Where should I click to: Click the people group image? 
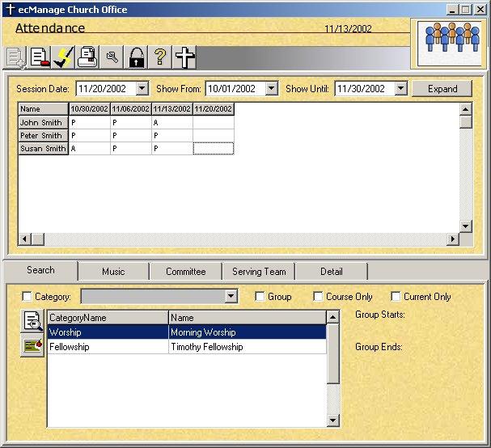[450, 44]
